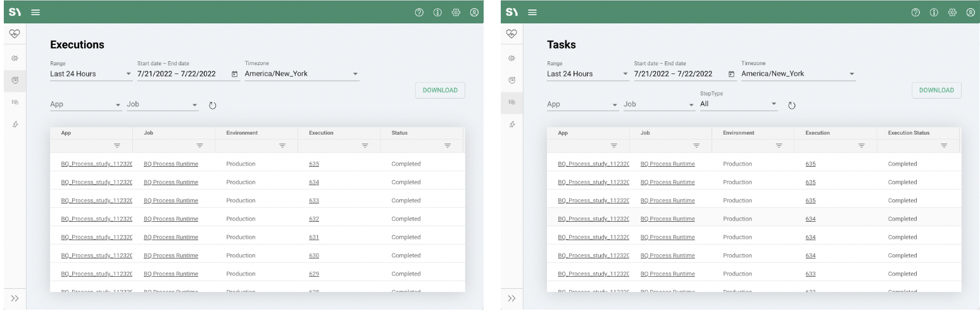Click user account icon on Tasks page header
This screenshot has width=980, height=311.
(971, 12)
